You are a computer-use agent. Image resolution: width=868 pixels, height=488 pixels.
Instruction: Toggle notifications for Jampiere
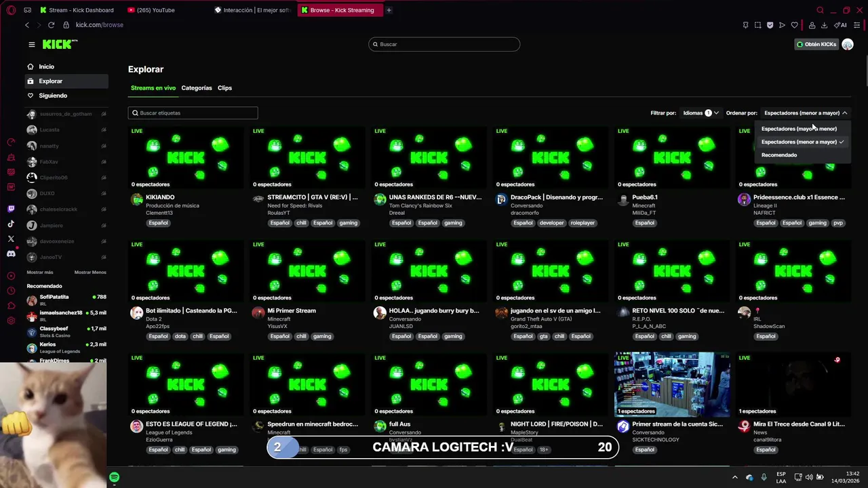tap(104, 225)
